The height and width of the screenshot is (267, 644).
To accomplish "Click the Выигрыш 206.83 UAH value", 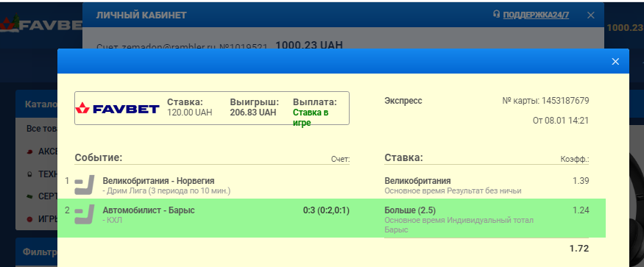I will pos(253,112).
